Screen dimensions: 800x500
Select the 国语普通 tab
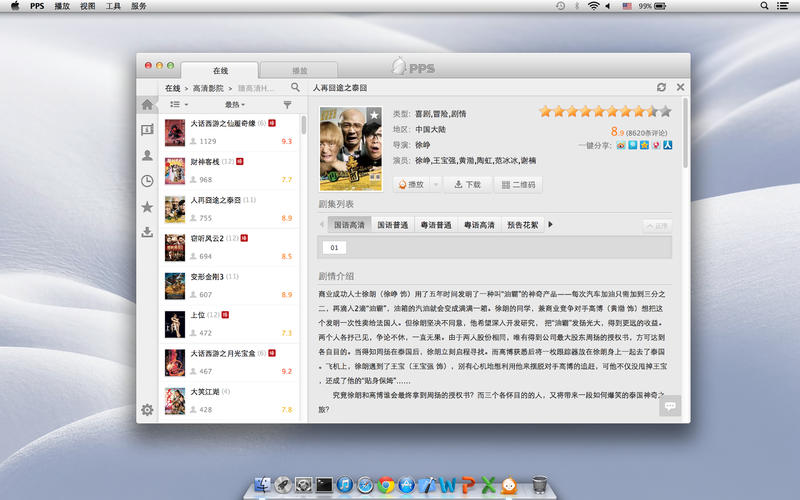(x=392, y=224)
